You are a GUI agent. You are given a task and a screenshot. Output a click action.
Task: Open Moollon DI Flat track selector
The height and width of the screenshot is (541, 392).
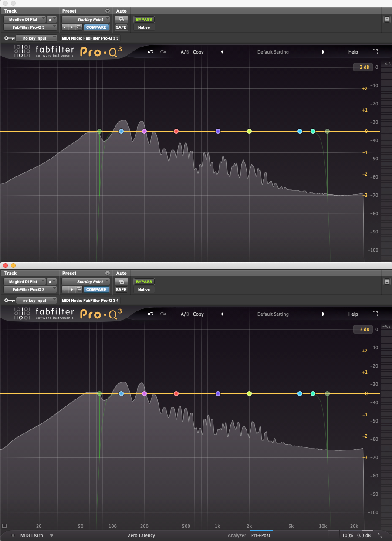tap(25, 20)
